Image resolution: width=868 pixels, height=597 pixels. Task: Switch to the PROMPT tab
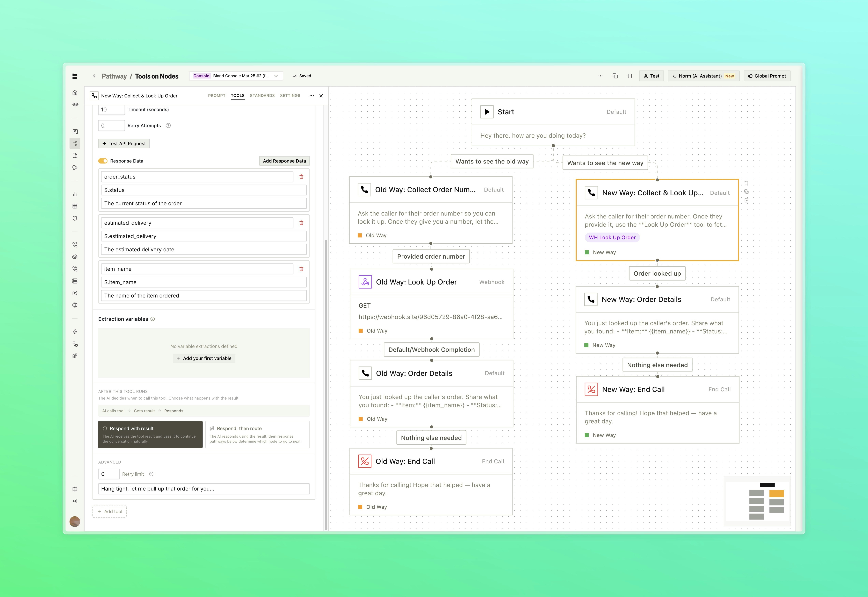tap(216, 96)
